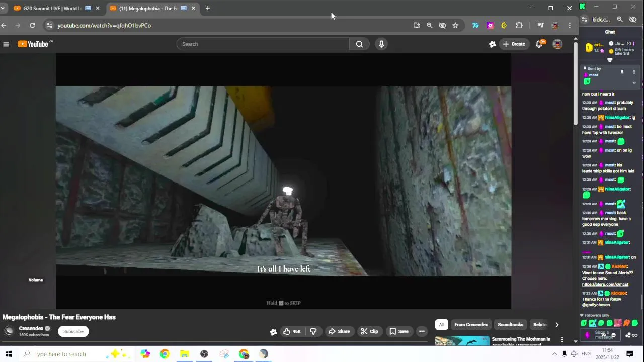Open the blerp.com sound alerts link
Image resolution: width=644 pixels, height=362 pixels.
605,285
